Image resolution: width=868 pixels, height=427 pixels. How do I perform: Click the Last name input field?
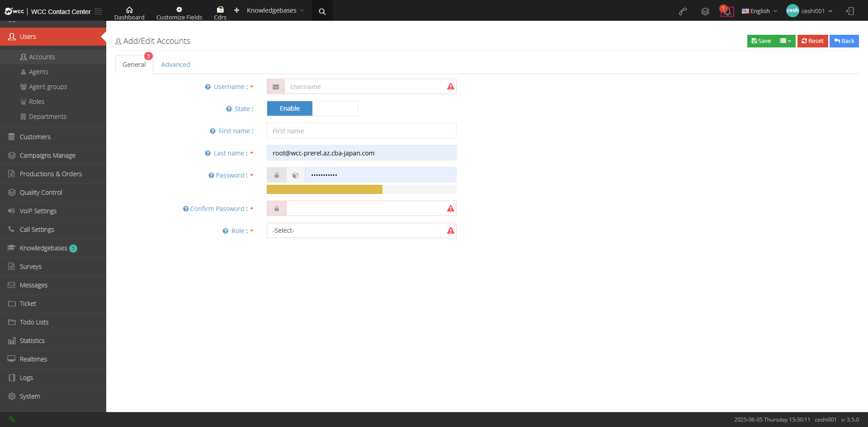(361, 153)
